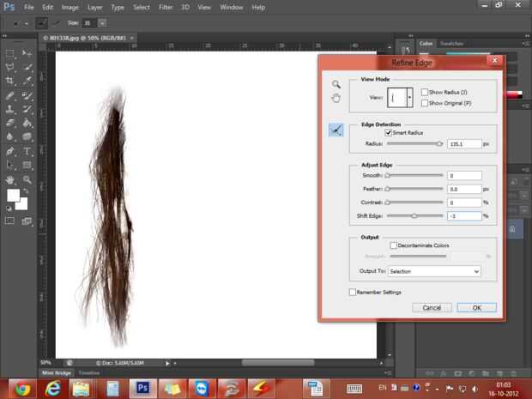Activate the Refine Radius brush tool
The width and height of the screenshot is (532, 399).
coord(336,130)
